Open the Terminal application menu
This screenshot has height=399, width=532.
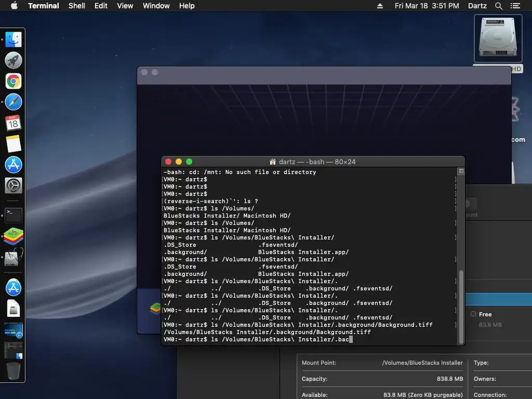44,6
